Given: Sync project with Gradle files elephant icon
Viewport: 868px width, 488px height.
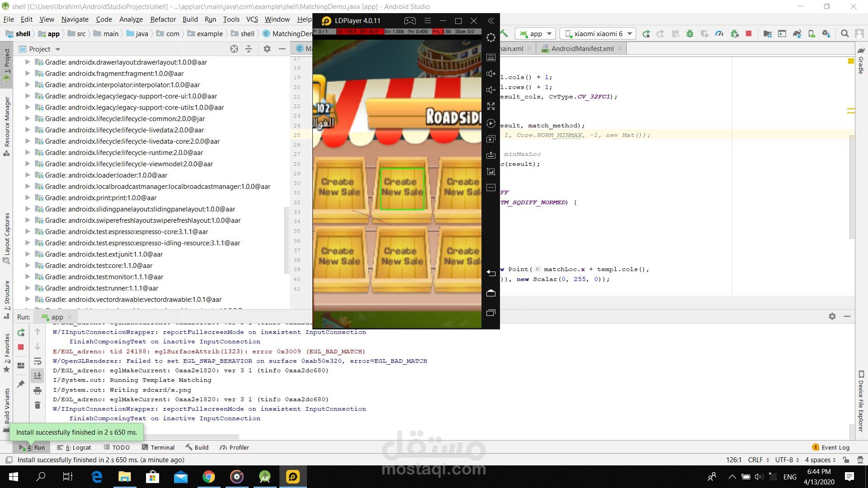Looking at the screenshot, I should click(797, 33).
